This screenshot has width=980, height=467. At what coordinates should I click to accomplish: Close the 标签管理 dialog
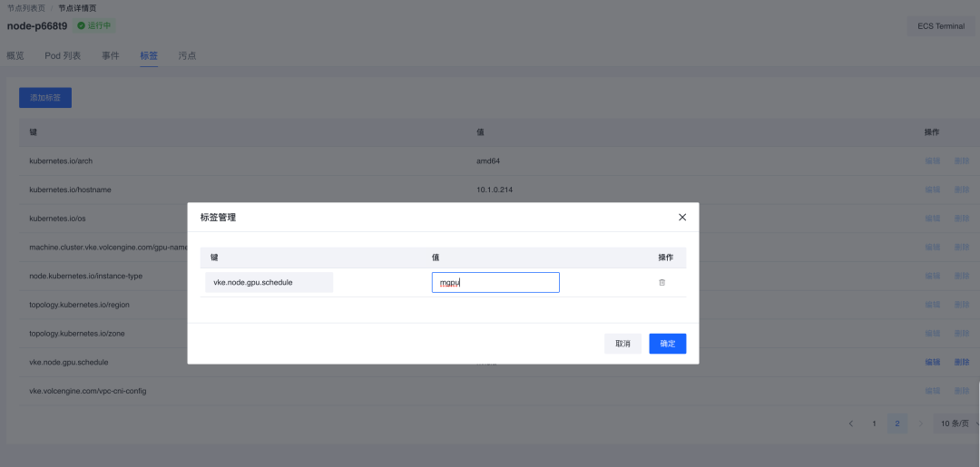[682, 218]
